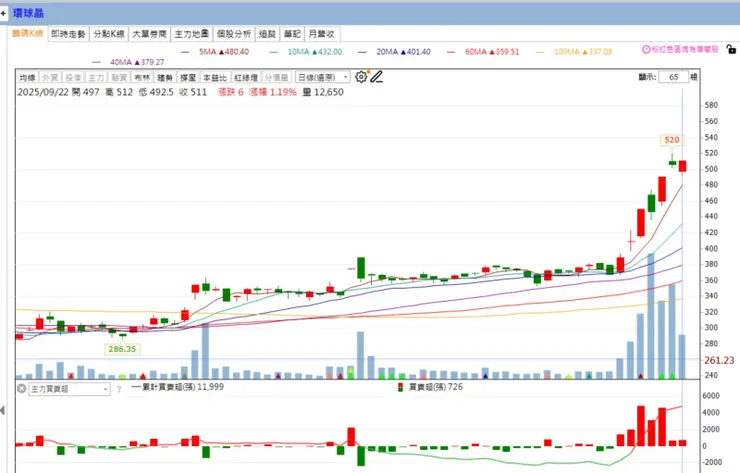Click the 漲幅 1.19% value
The image size is (740, 473).
coord(273,92)
